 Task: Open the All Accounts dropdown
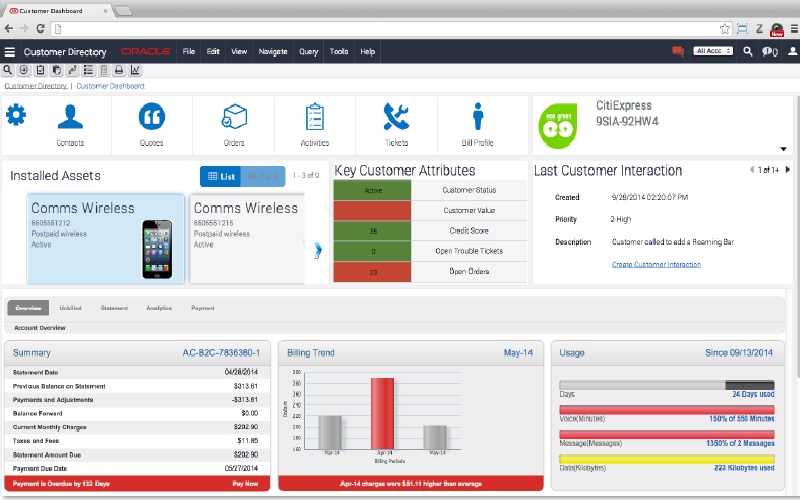click(713, 51)
